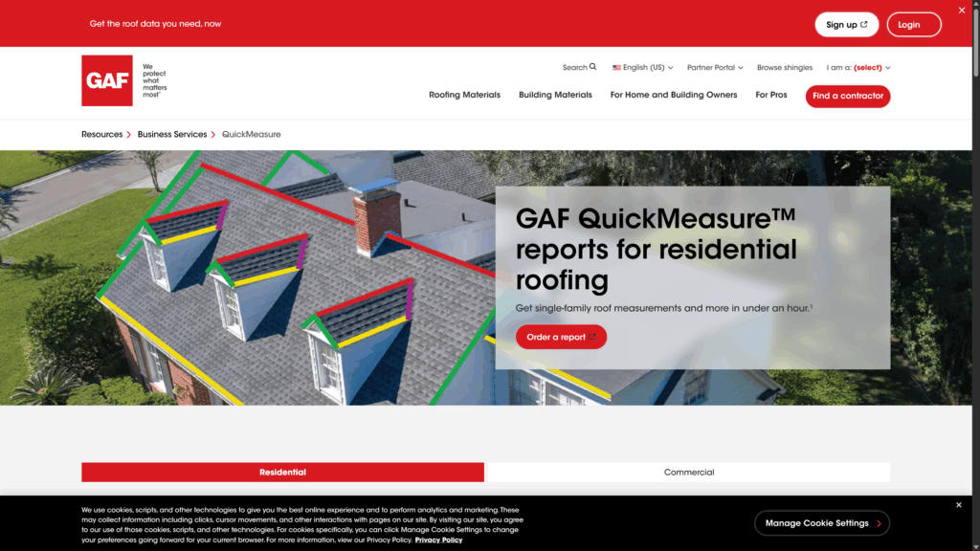The image size is (980, 551).
Task: Close the cookie notice with the X icon
Action: click(958, 504)
